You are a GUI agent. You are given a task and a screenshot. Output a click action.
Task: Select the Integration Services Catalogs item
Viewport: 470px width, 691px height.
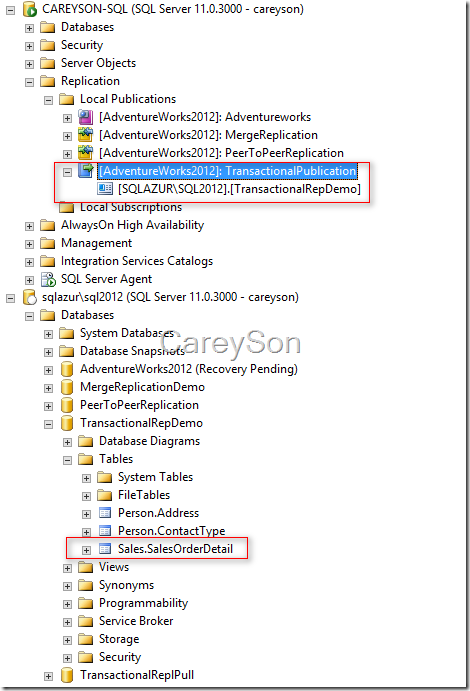coord(137,261)
